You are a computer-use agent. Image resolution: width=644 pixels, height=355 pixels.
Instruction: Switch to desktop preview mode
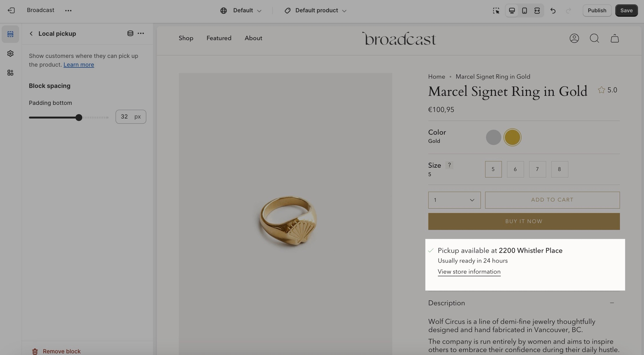tap(512, 11)
